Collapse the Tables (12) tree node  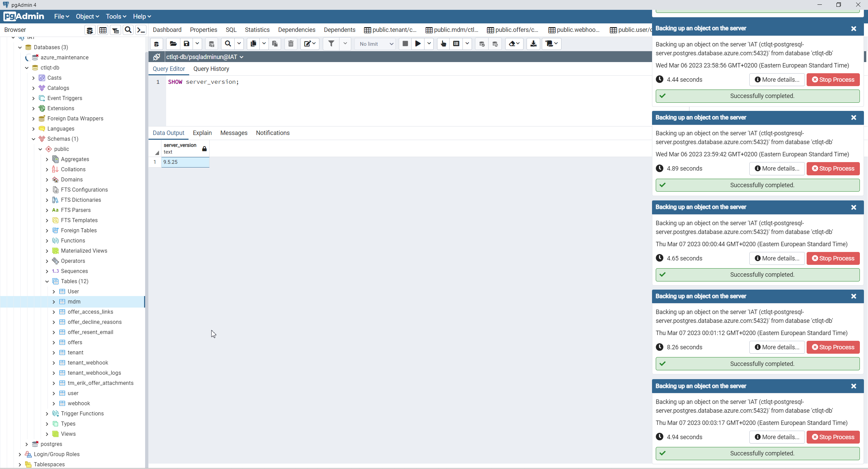(x=47, y=281)
